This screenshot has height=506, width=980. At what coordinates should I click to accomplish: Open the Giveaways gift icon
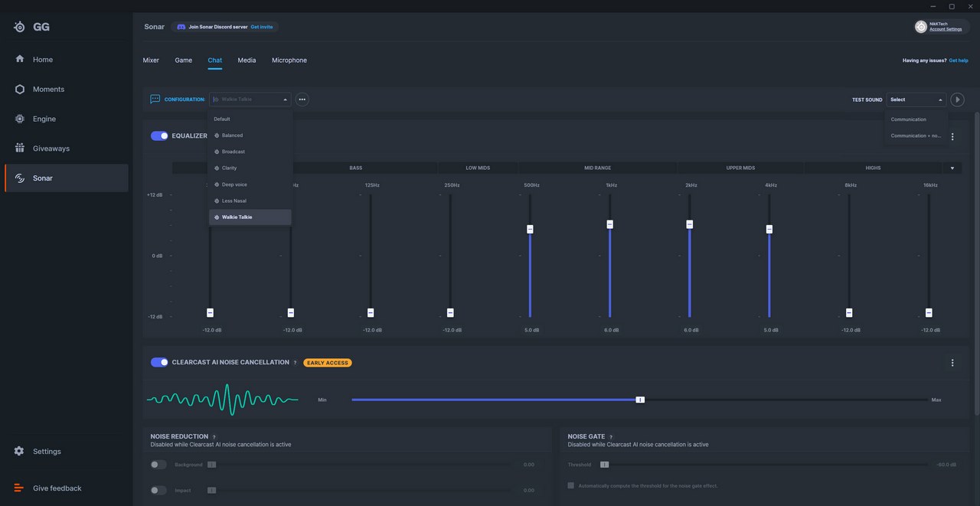(20, 149)
